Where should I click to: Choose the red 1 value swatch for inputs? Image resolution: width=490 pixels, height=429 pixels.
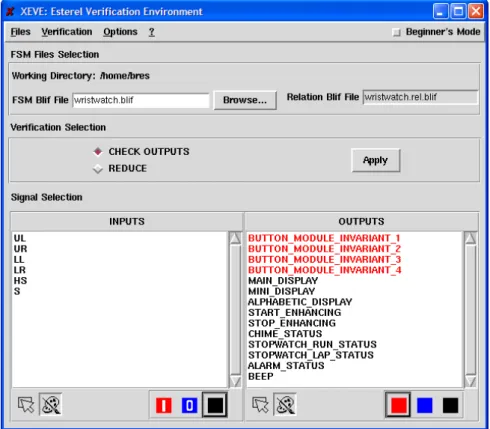[164, 406]
